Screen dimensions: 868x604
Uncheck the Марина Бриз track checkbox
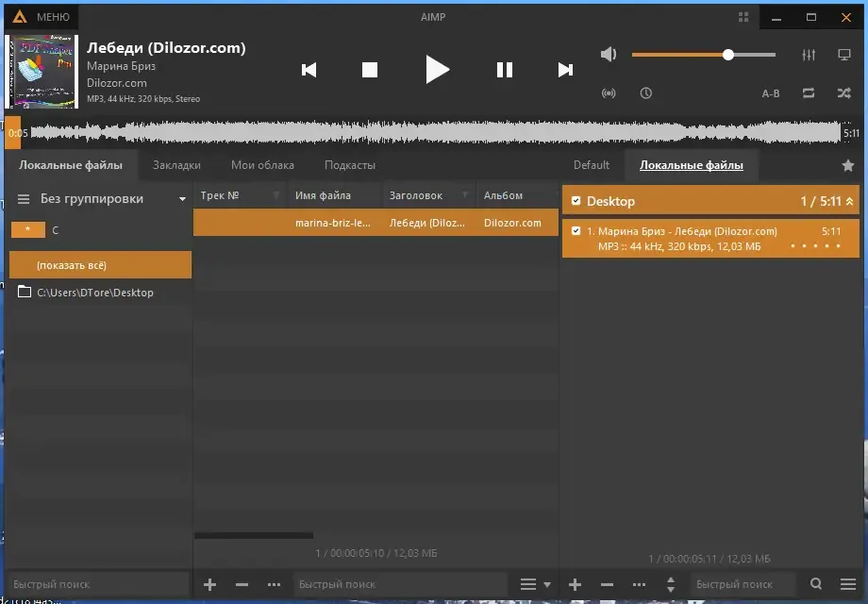576,231
